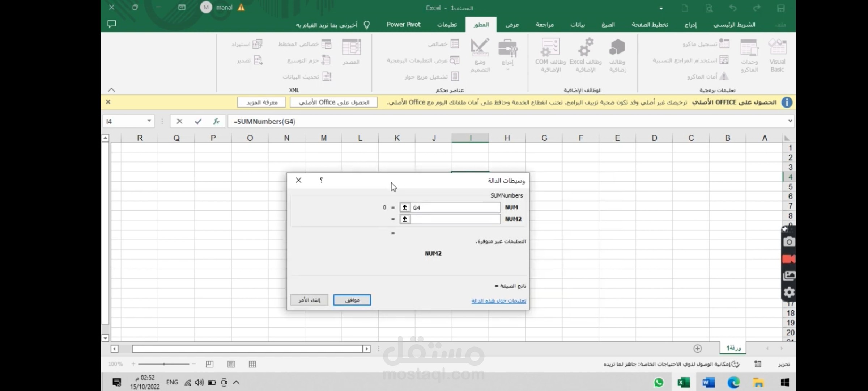
Task: Collapse dialog via NUM range selector arrow
Action: point(405,207)
